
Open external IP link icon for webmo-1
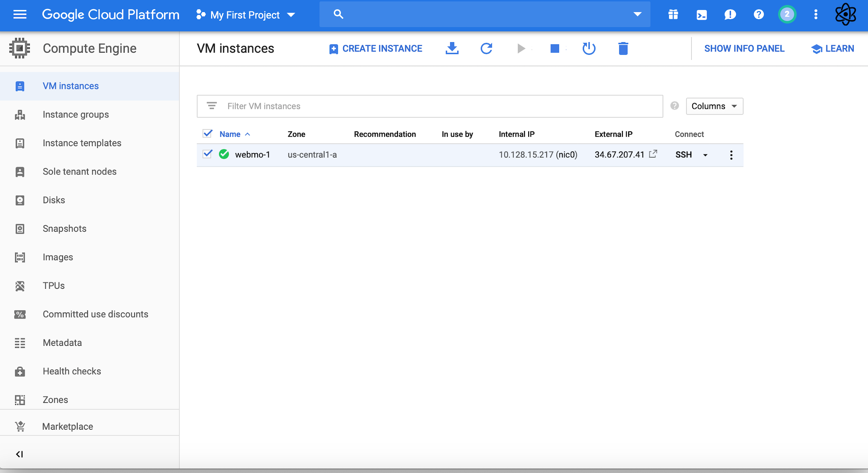[653, 154]
